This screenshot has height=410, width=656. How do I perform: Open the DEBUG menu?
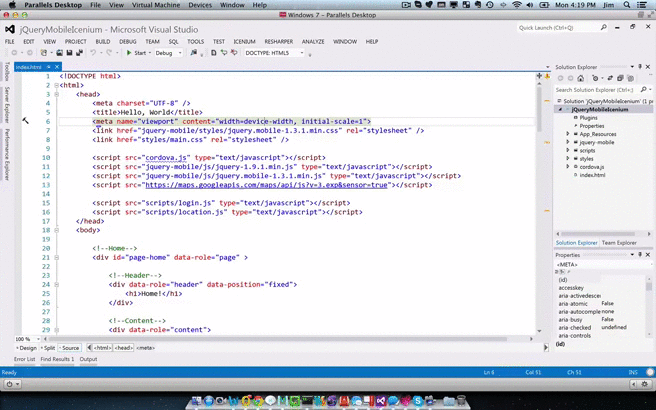point(128,41)
